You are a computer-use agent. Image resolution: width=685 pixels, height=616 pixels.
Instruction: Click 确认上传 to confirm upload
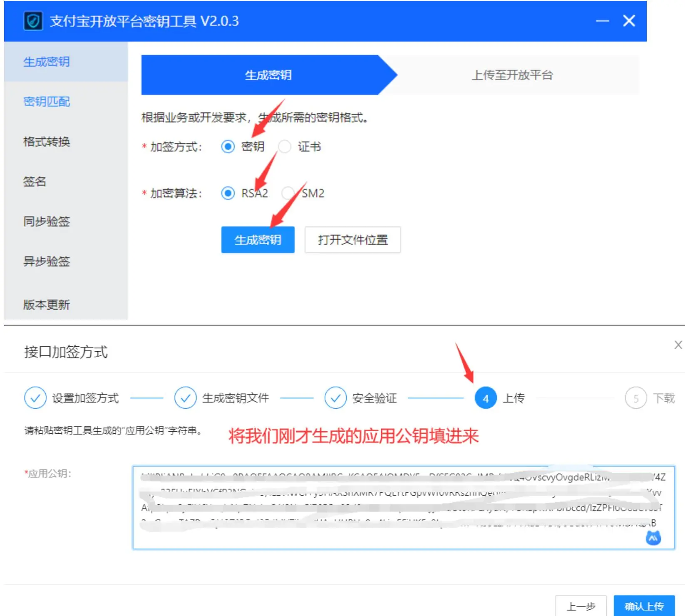(644, 606)
